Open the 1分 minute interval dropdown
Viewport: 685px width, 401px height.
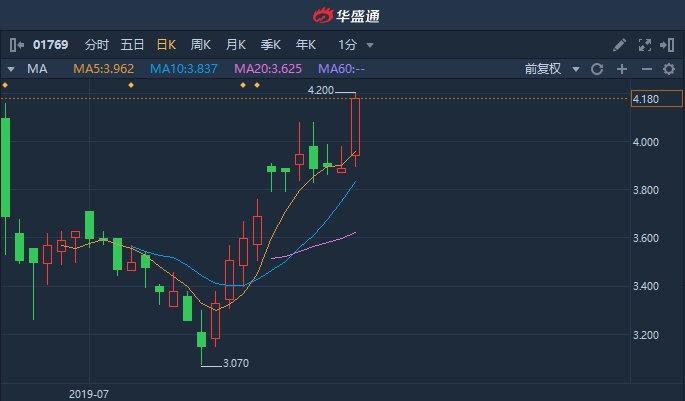click(x=356, y=45)
